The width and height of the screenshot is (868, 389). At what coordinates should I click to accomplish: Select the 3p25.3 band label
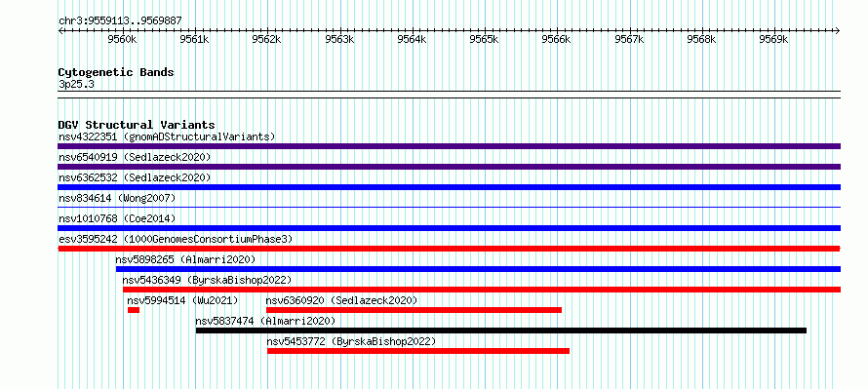point(76,84)
